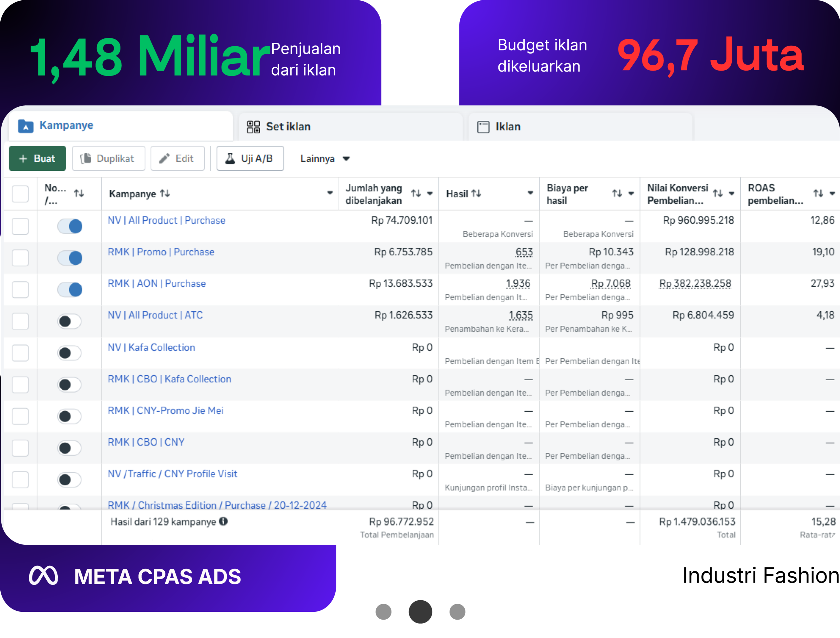Sort by ROAS pembelian arrows
Image resolution: width=840 pixels, height=638 pixels.
[818, 193]
